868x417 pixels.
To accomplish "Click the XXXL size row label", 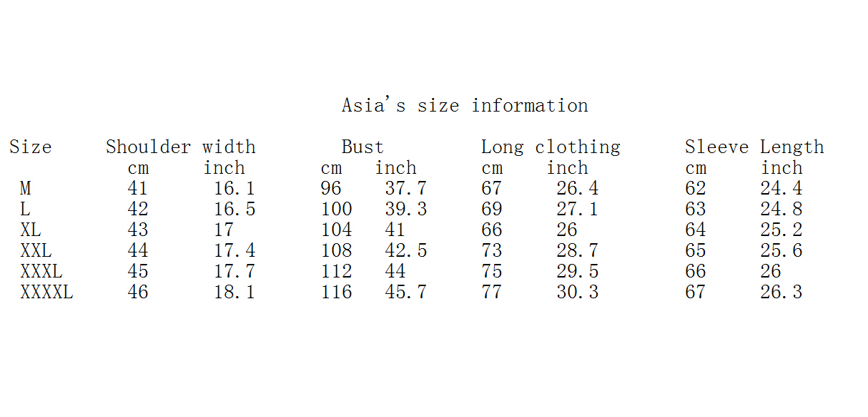I will [41, 272].
